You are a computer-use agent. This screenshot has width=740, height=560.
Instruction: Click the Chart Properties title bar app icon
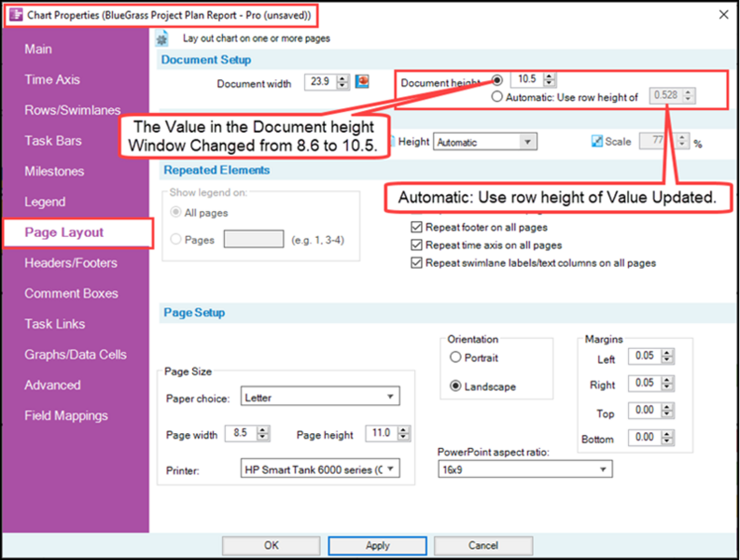tap(16, 15)
